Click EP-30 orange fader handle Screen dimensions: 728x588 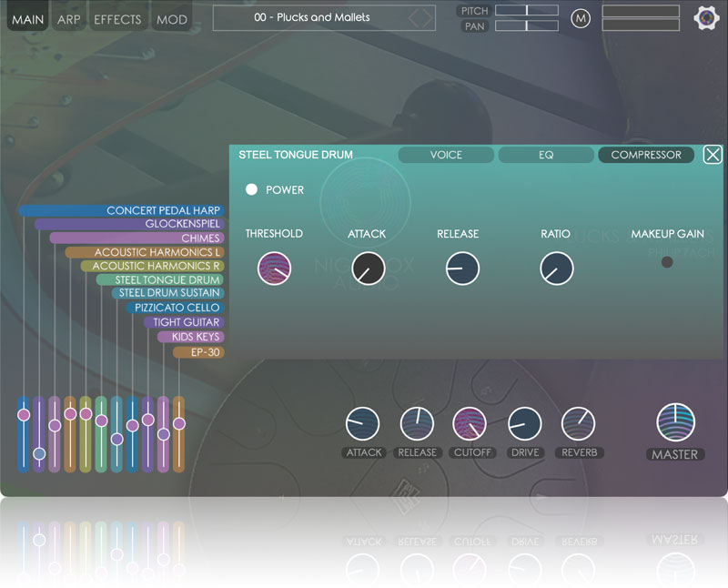(179, 423)
